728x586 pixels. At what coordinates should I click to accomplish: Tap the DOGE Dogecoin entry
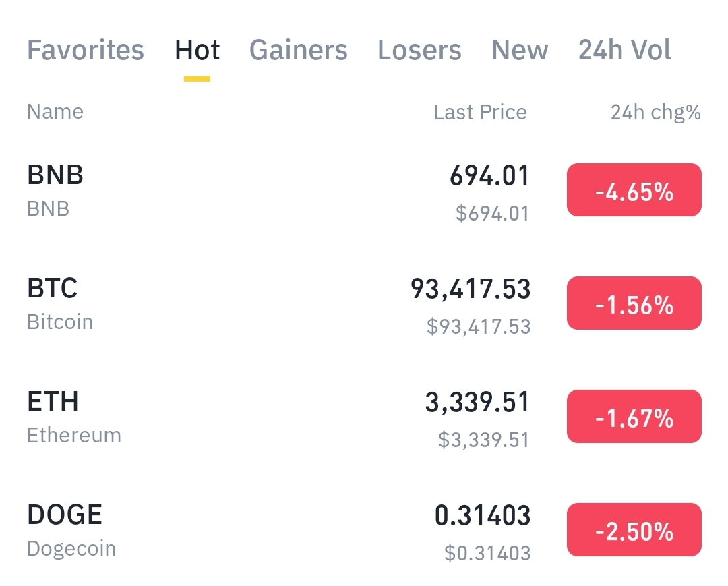point(71,529)
